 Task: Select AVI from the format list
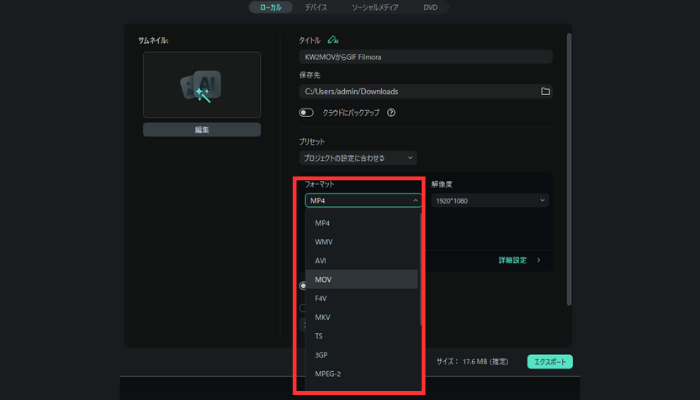point(362,260)
